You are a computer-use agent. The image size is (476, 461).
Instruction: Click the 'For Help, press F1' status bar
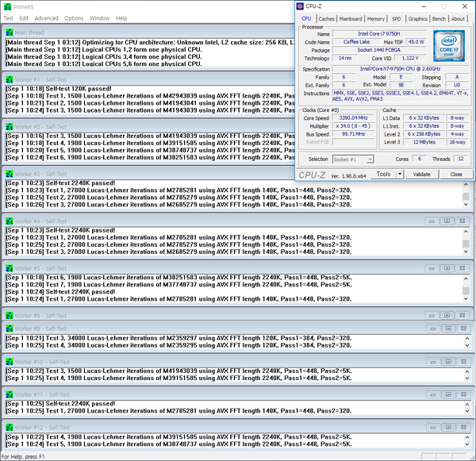(x=23, y=457)
